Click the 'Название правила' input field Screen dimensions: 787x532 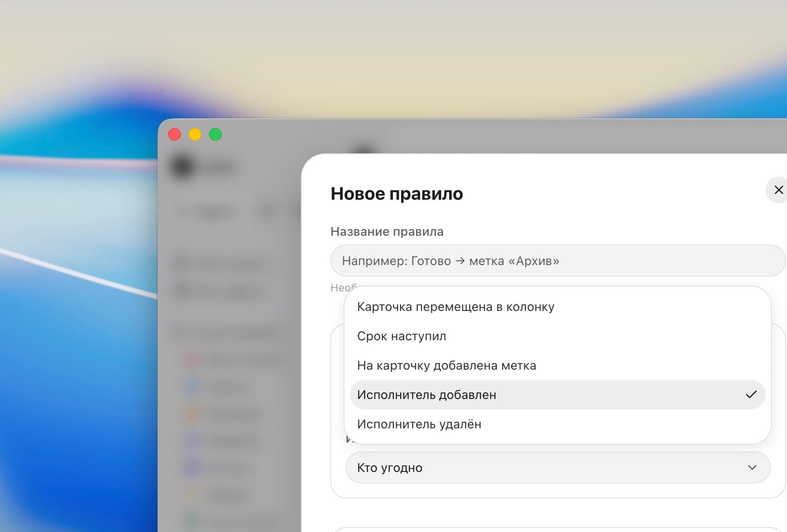tap(558, 261)
